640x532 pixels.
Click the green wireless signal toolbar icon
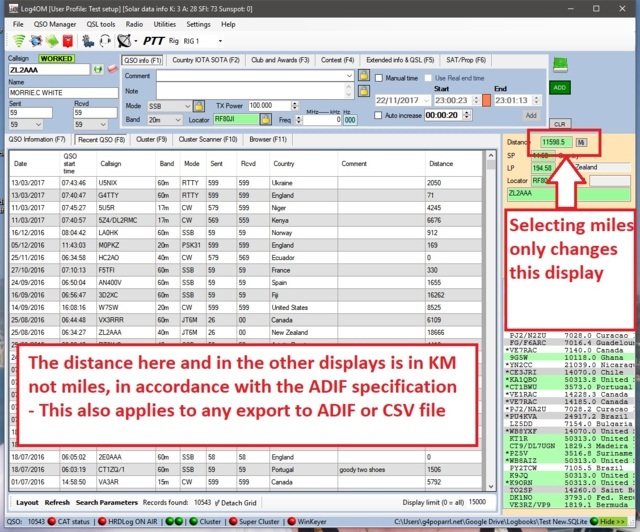(18, 41)
